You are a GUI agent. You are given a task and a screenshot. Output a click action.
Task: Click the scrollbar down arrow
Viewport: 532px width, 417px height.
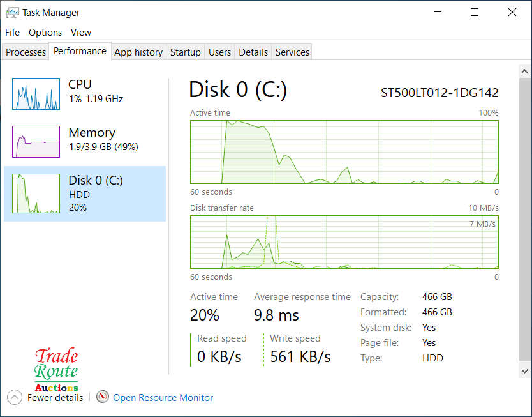(x=525, y=370)
